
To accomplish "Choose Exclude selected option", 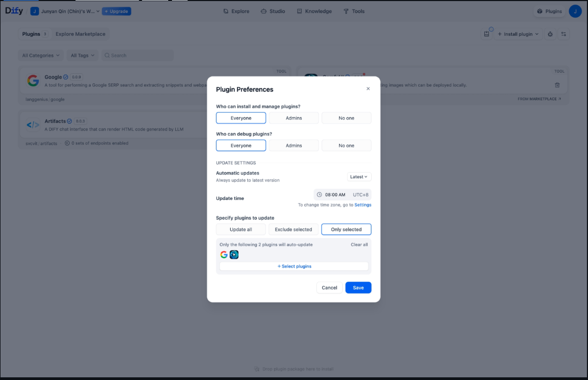I will [293, 229].
